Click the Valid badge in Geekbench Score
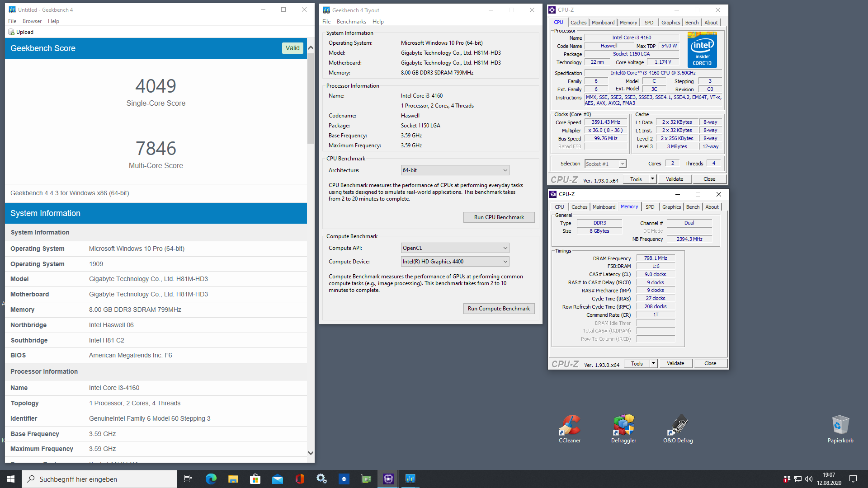The width and height of the screenshot is (868, 488). (x=292, y=48)
